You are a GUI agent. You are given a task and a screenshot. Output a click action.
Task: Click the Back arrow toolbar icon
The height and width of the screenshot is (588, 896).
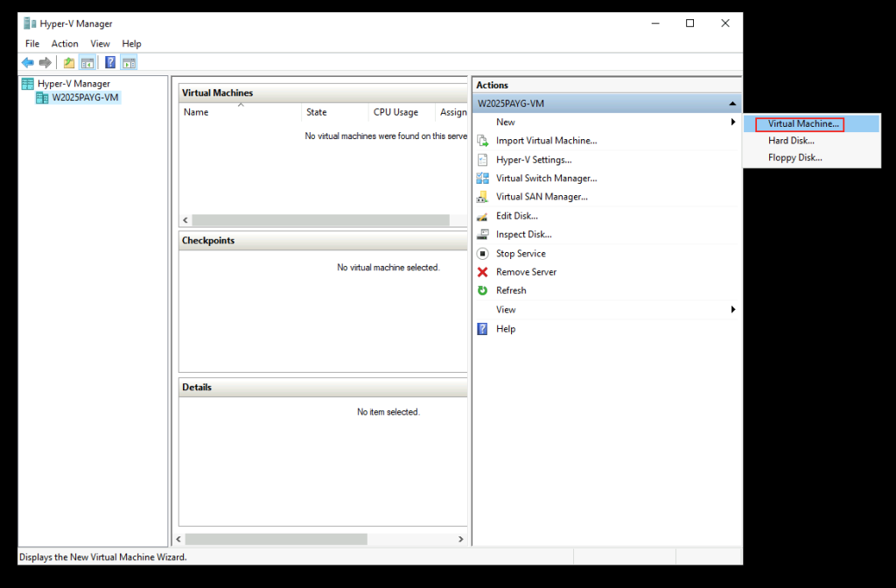pyautogui.click(x=27, y=62)
